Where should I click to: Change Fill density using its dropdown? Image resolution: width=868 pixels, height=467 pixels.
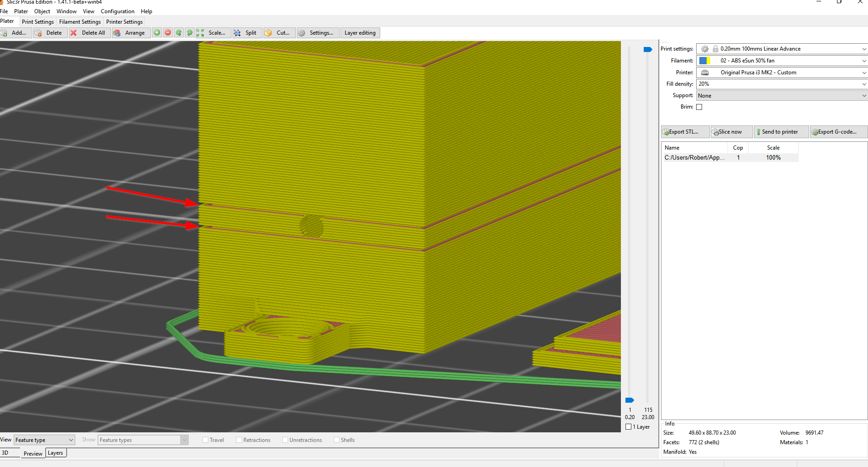(x=863, y=84)
